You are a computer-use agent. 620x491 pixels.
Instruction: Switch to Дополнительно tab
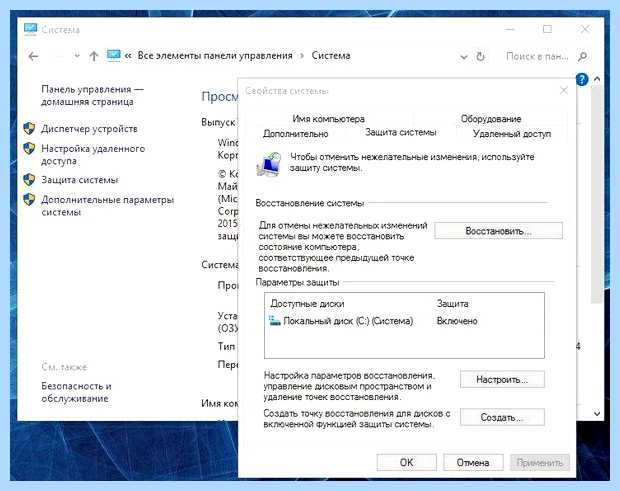296,134
